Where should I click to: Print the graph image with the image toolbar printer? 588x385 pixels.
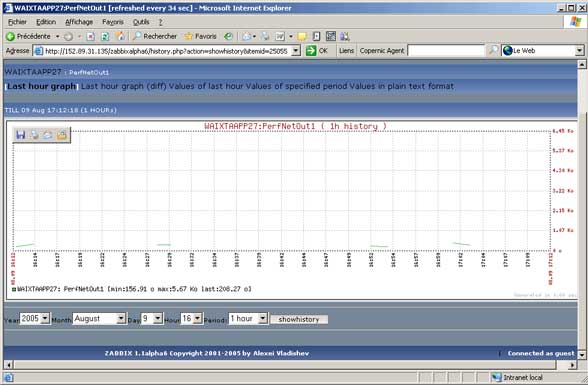click(34, 135)
